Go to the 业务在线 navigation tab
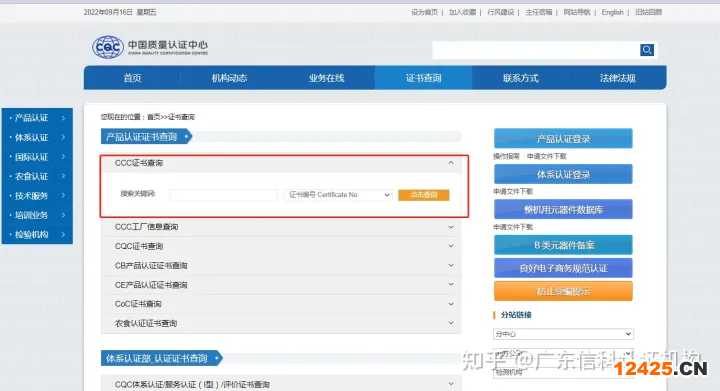The image size is (720, 391). (326, 78)
